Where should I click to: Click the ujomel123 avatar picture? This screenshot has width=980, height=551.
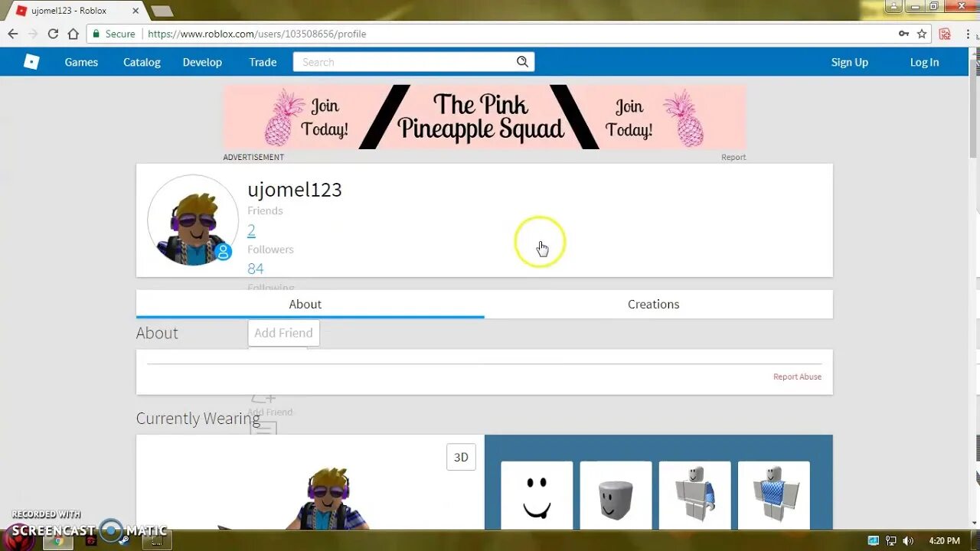pos(193,220)
